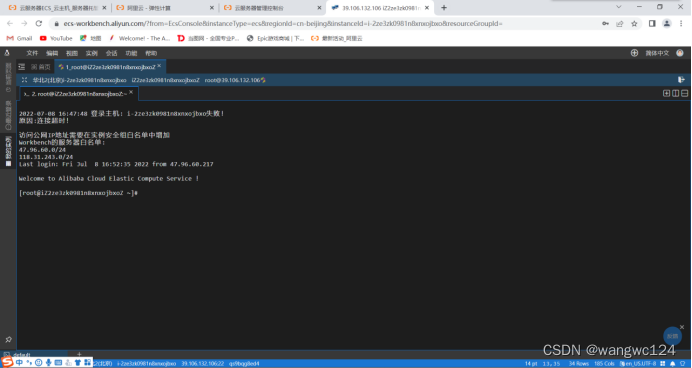
Task: Click the en_US.UTF-8 encoding status entry
Action: tap(638, 364)
